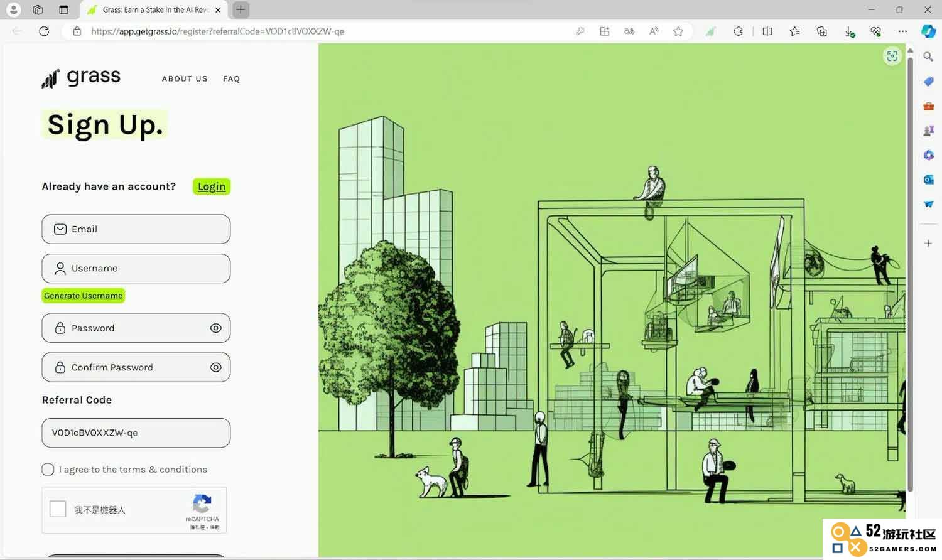Show the Password field contents via eye icon
This screenshot has height=560, width=942.
click(x=215, y=328)
